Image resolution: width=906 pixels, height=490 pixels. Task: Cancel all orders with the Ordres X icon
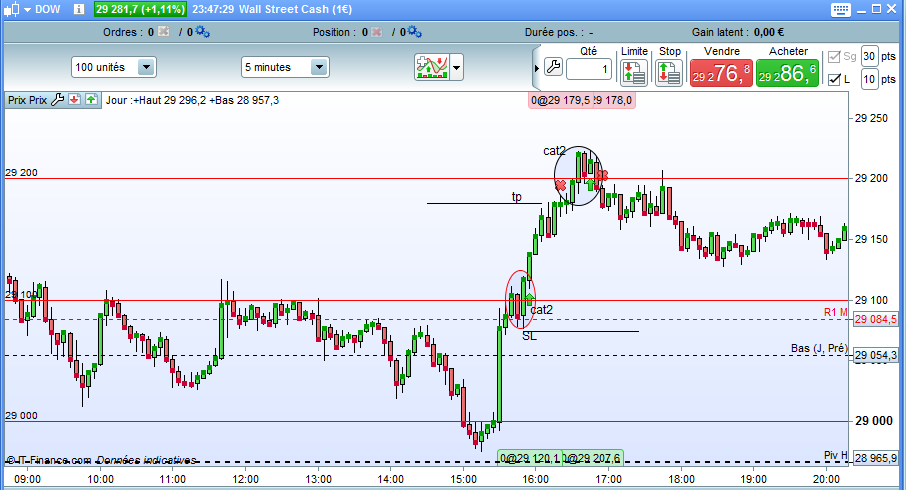point(164,32)
